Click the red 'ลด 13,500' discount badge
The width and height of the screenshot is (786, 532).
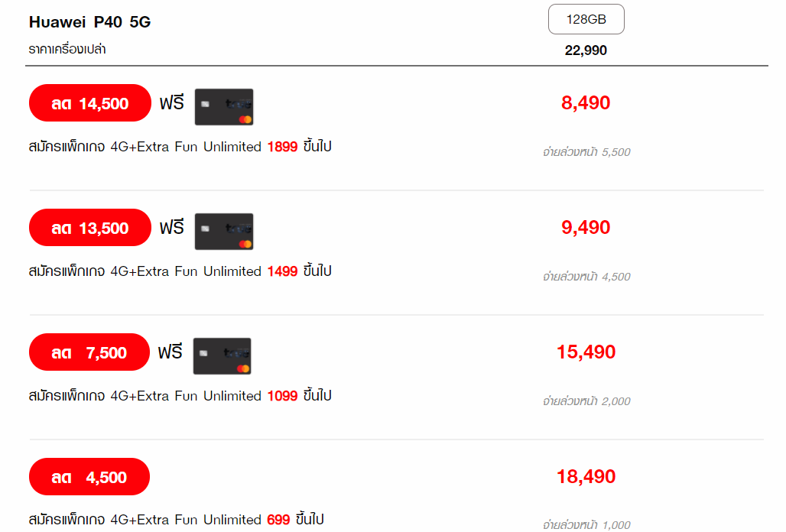point(90,228)
